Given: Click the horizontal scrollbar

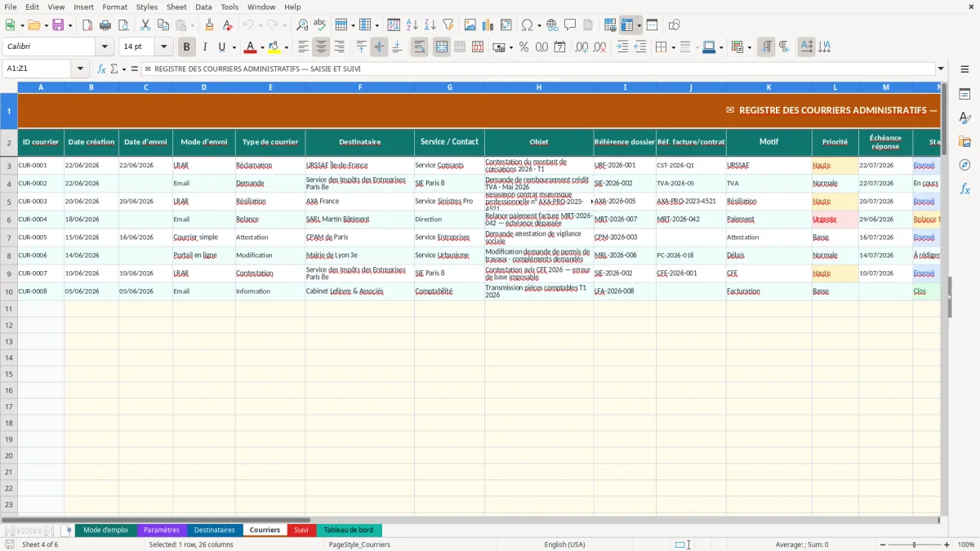Looking at the screenshot, I should click(155, 519).
